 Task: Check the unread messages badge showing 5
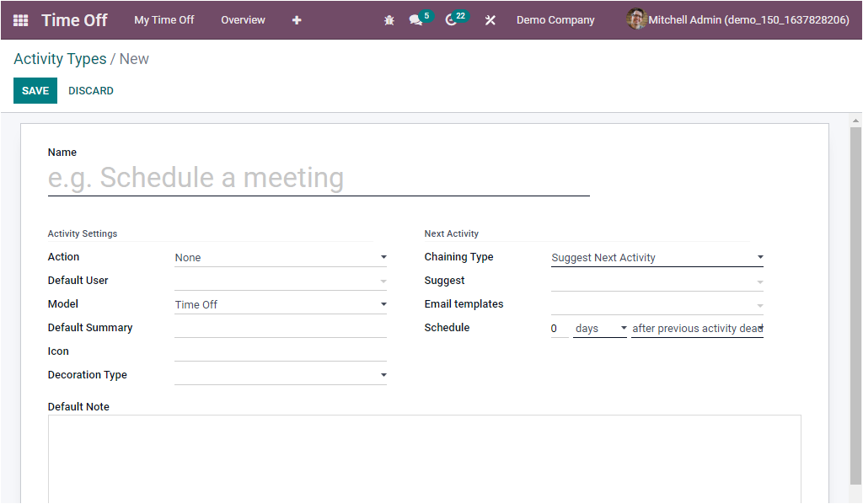click(x=426, y=14)
